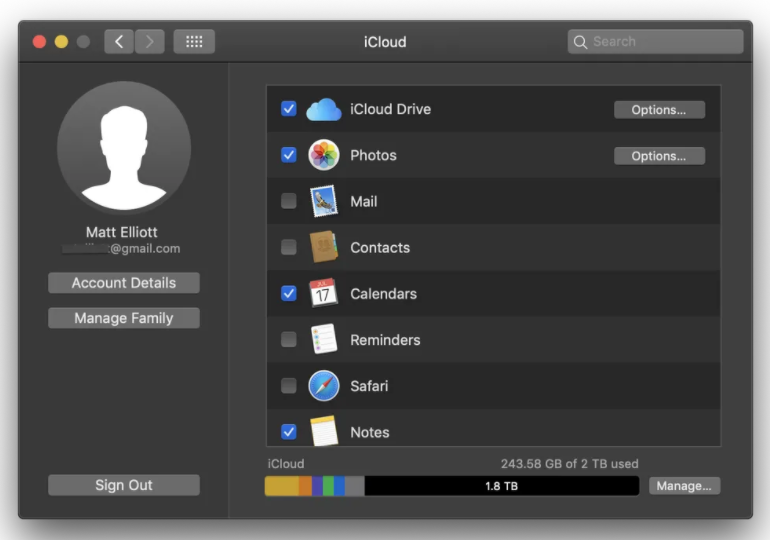The width and height of the screenshot is (770, 540).
Task: Click the Calendars label text
Action: (384, 294)
